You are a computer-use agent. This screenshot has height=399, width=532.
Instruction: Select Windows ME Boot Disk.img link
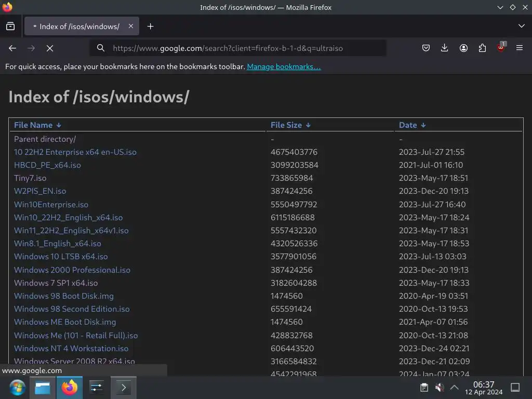point(65,322)
